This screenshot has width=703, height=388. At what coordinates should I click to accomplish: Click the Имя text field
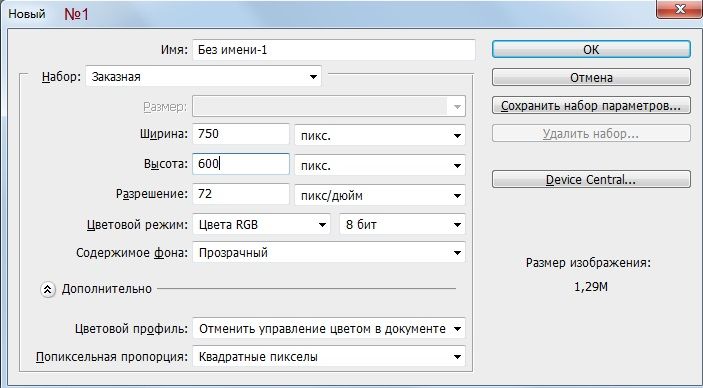point(334,49)
